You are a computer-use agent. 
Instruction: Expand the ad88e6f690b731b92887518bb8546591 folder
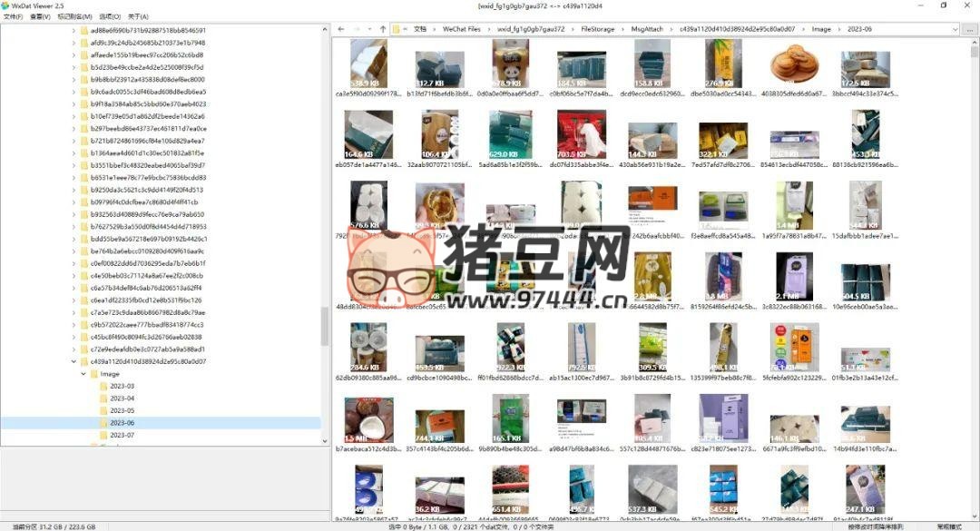(73, 30)
